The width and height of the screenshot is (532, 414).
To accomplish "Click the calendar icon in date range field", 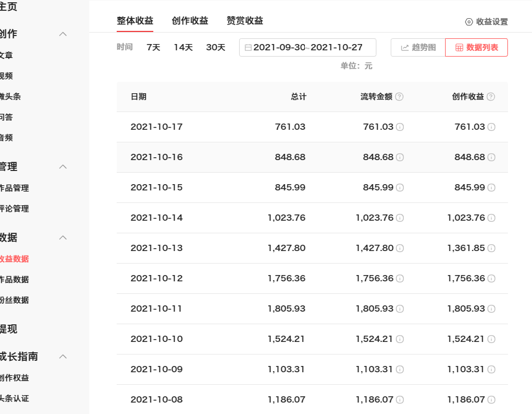I will [248, 47].
